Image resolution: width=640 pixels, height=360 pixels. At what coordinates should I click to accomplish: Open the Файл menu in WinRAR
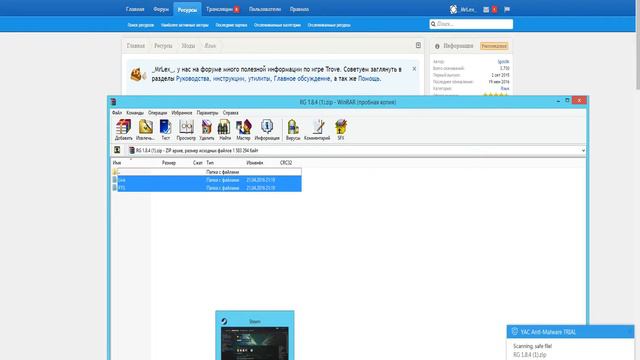pyautogui.click(x=117, y=113)
